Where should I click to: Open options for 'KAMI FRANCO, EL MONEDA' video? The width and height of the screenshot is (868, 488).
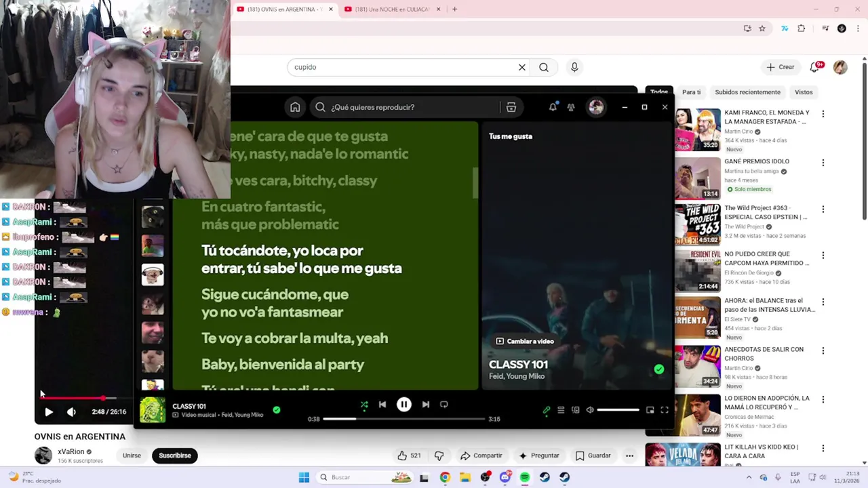pyautogui.click(x=823, y=114)
